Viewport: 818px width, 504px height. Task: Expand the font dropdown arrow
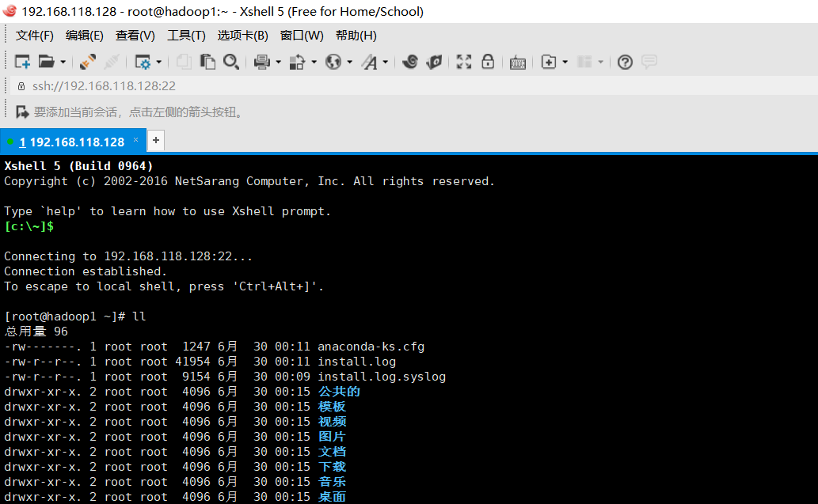(386, 62)
